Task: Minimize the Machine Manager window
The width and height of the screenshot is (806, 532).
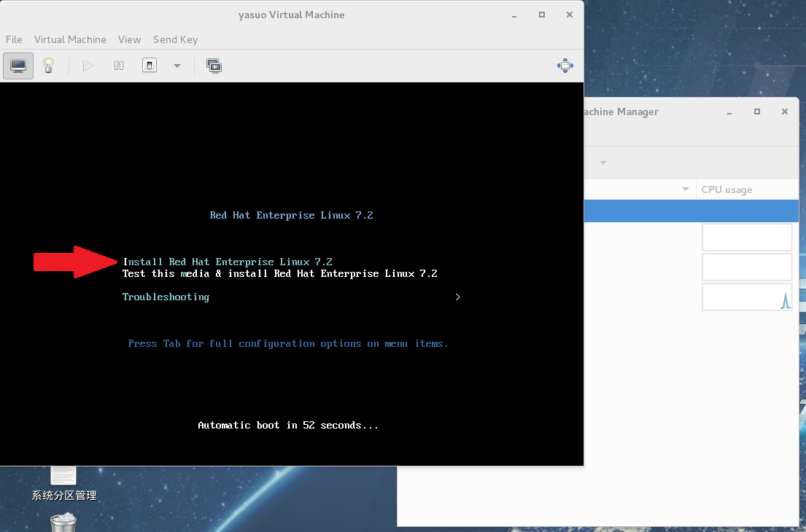Action: [729, 112]
